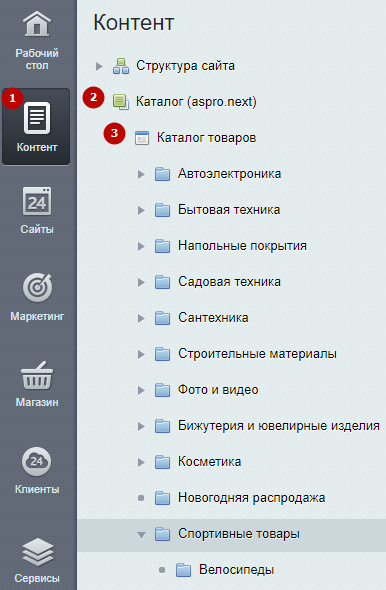
Task: Open Структура сайта tree item
Action: click(185, 66)
